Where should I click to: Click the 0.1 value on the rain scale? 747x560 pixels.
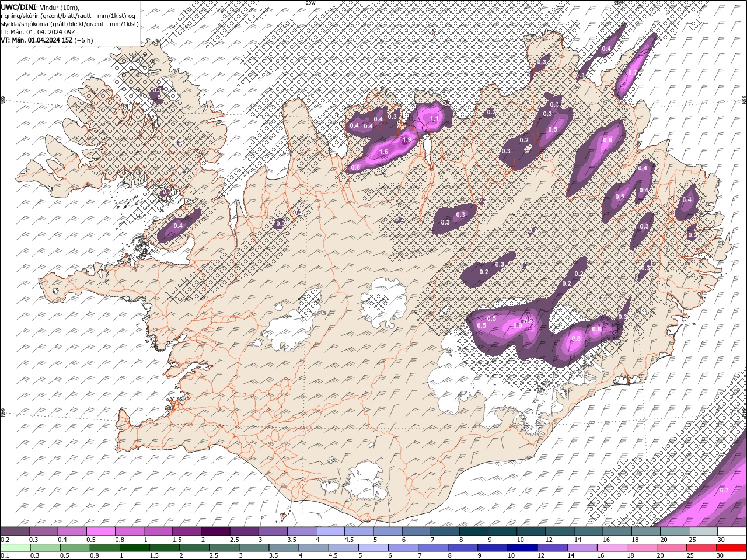[x=5, y=556]
